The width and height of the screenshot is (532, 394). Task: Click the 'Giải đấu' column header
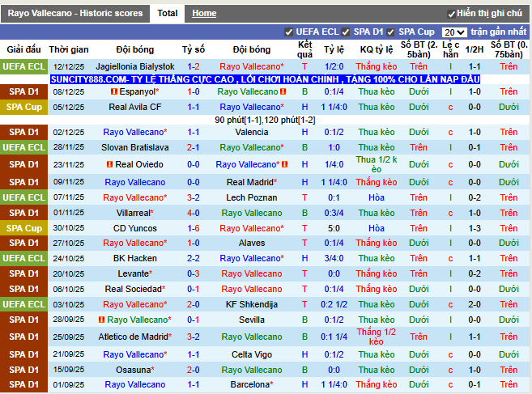(23, 49)
